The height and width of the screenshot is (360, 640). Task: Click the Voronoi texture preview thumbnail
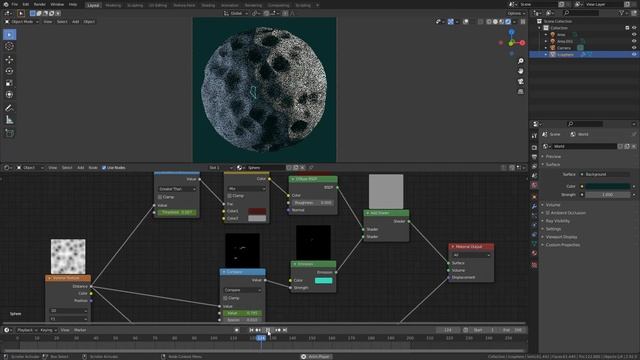(68, 256)
